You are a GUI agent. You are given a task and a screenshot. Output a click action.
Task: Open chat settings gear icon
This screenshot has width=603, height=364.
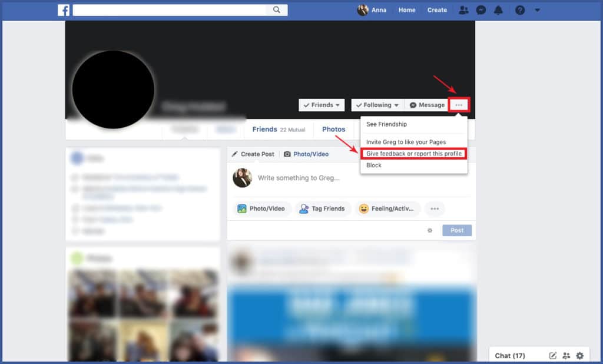tap(580, 356)
